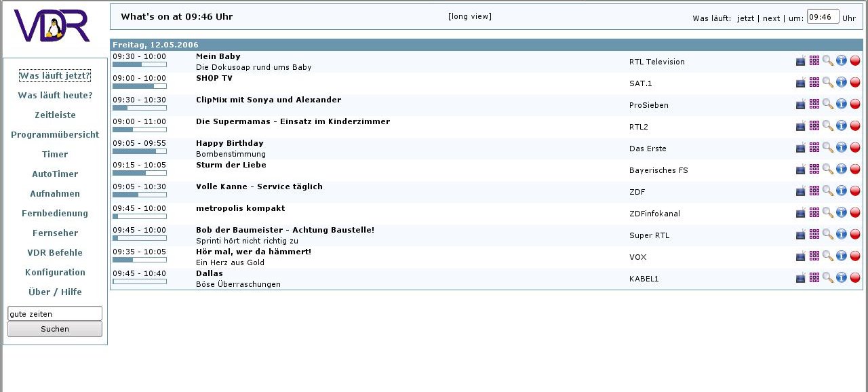Image resolution: width=868 pixels, height=392 pixels.
Task: Record Hör mal, wer da hämmert!
Action: pyautogui.click(x=855, y=256)
